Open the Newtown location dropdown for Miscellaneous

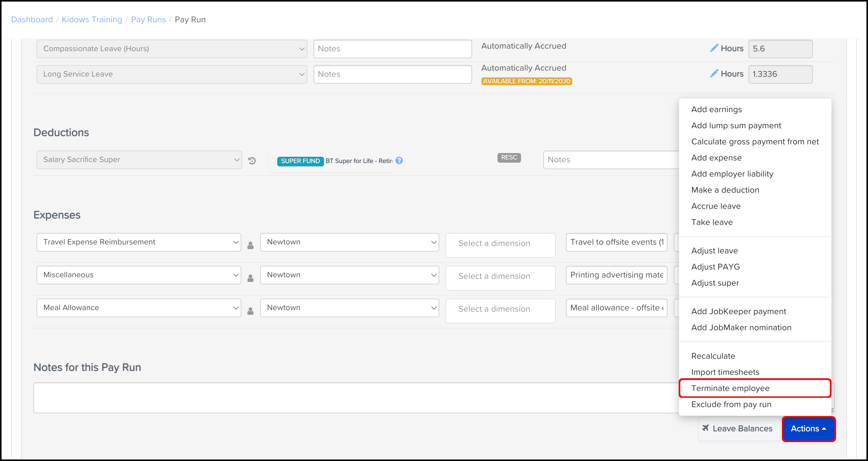pos(349,275)
